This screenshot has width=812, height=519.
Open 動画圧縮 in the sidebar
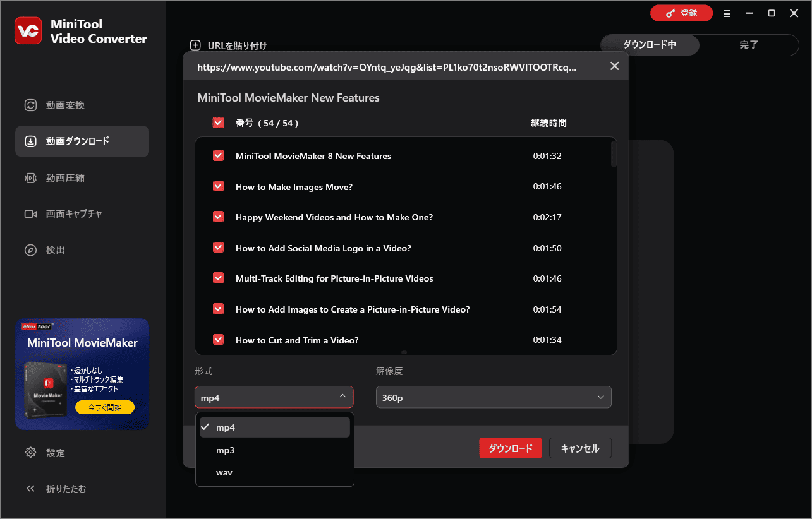click(82, 178)
